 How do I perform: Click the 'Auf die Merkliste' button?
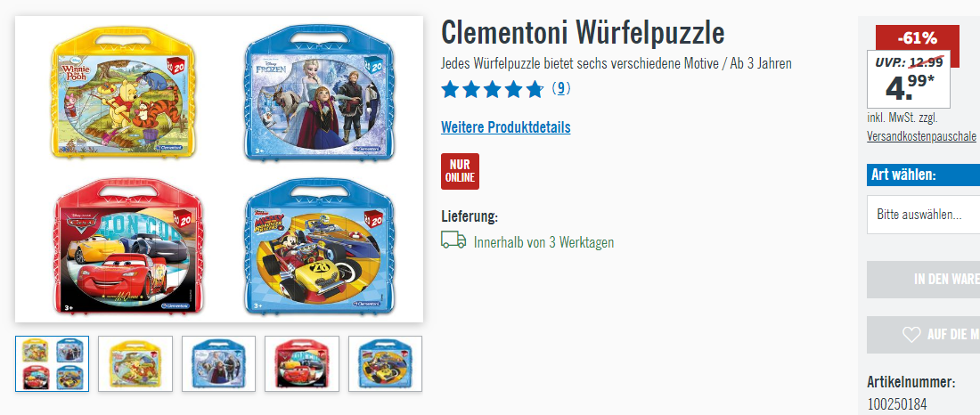[923, 334]
